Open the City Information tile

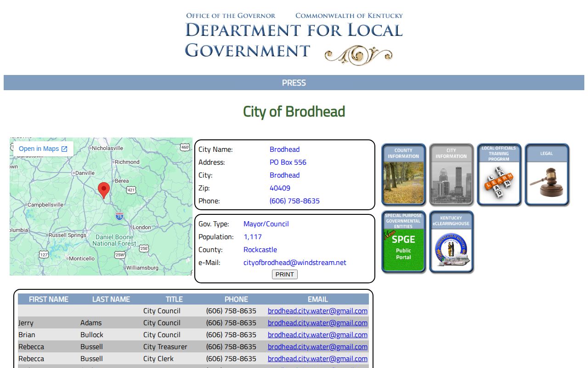[x=451, y=174]
